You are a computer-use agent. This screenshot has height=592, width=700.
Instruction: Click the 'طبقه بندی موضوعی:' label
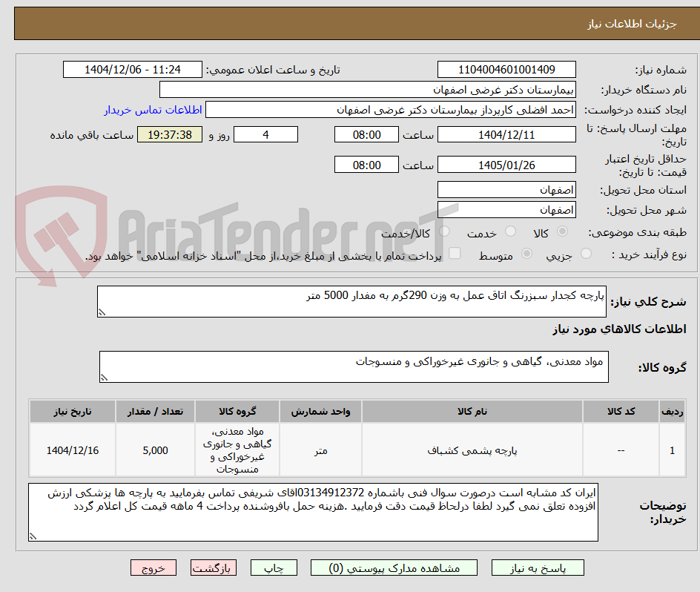638,232
